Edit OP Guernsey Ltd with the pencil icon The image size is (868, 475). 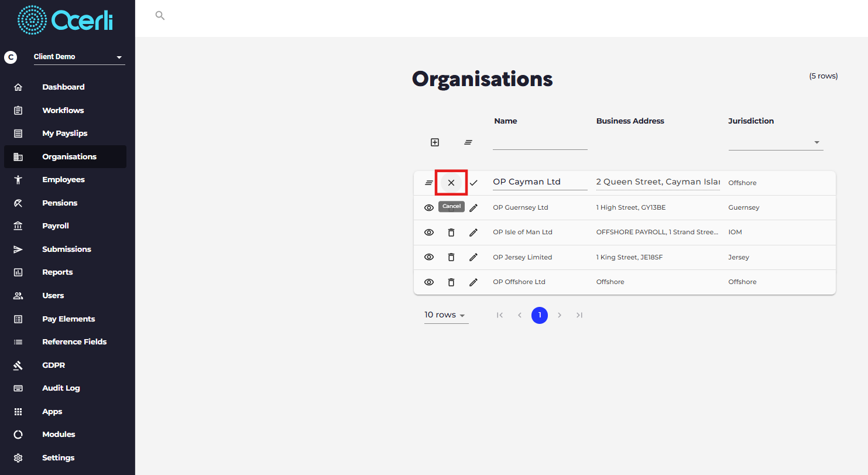[474, 207]
